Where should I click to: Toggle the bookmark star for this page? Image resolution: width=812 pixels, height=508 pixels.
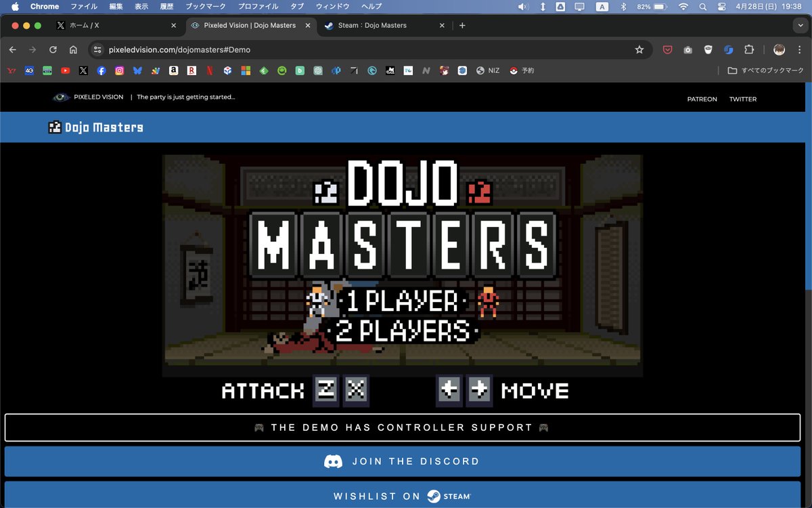coord(639,49)
